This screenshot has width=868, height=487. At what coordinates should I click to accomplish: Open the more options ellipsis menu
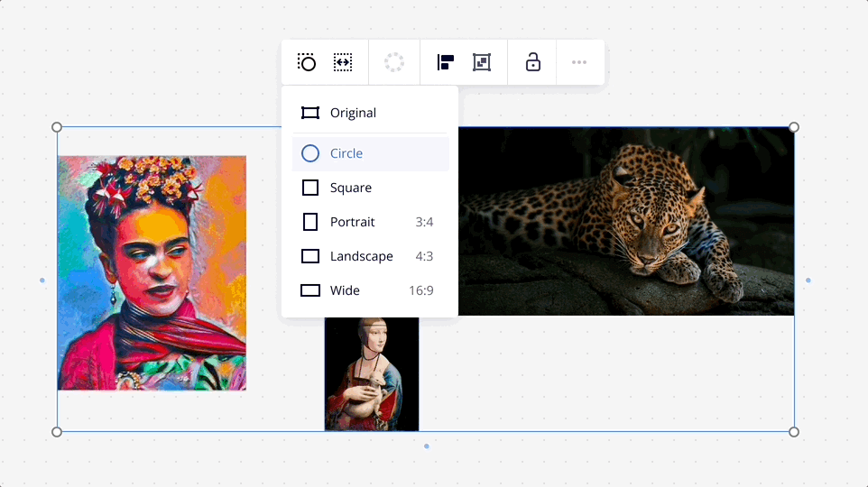pos(579,62)
